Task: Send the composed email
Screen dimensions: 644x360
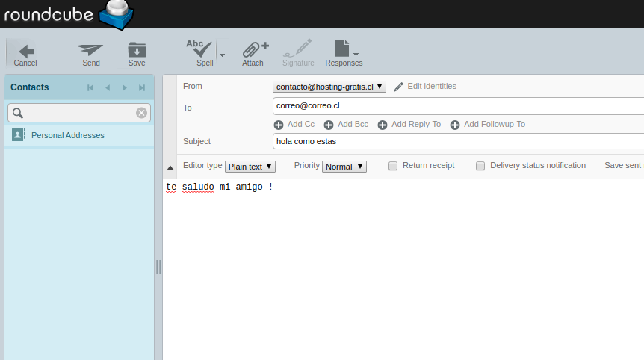Action: click(90, 55)
